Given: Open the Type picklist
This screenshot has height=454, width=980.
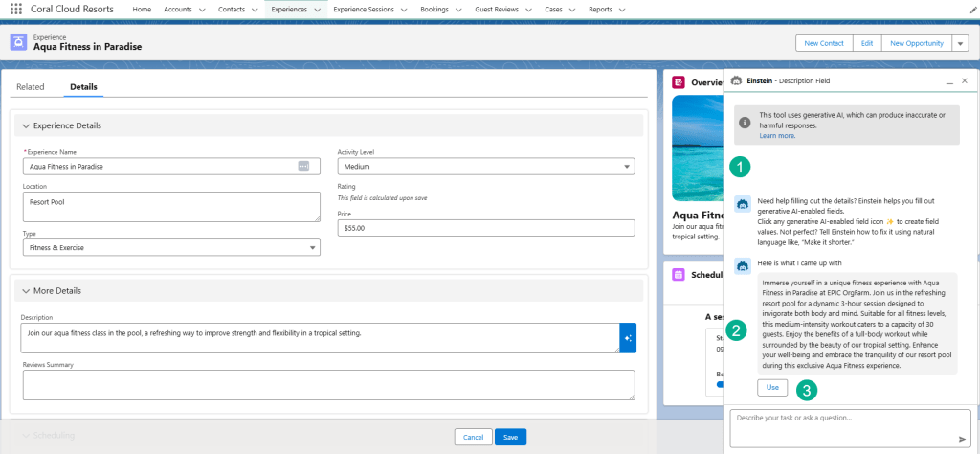Looking at the screenshot, I should [171, 247].
